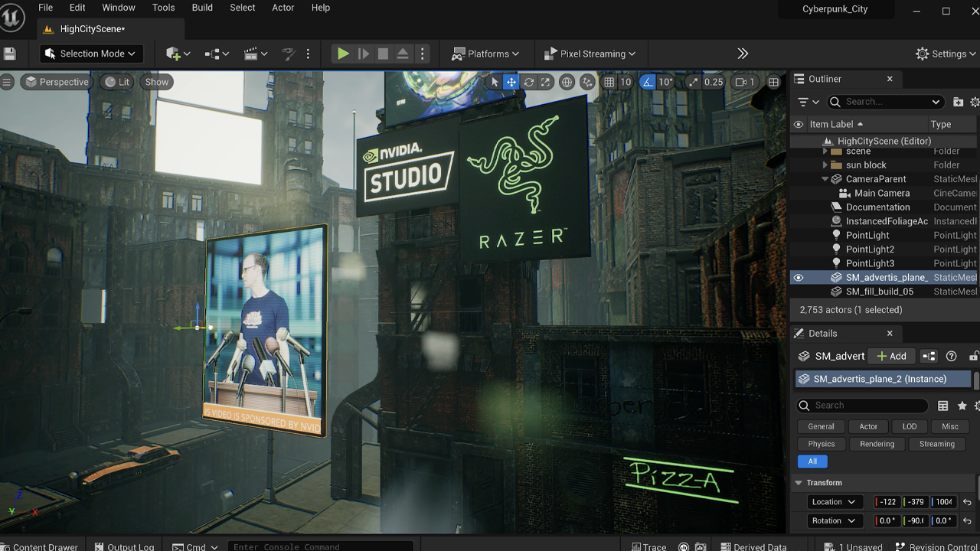This screenshot has width=980, height=551.
Task: Start Play in Editor with green arrow
Action: coord(343,54)
